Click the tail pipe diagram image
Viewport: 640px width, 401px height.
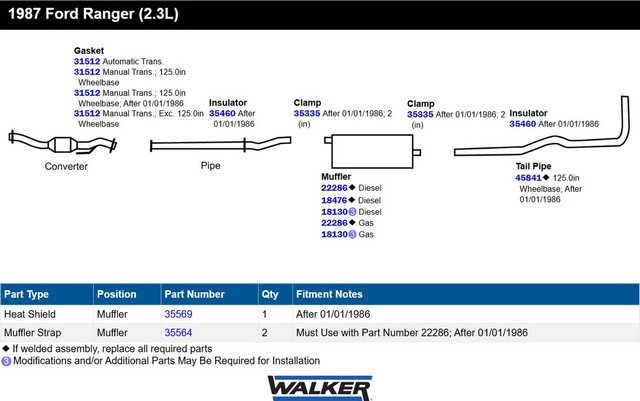[542, 126]
